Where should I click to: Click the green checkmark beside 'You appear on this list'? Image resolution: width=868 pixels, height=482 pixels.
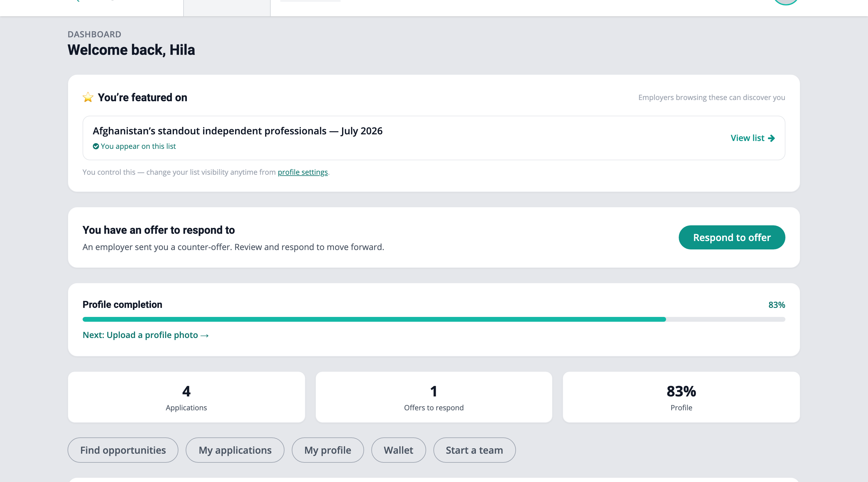[96, 146]
